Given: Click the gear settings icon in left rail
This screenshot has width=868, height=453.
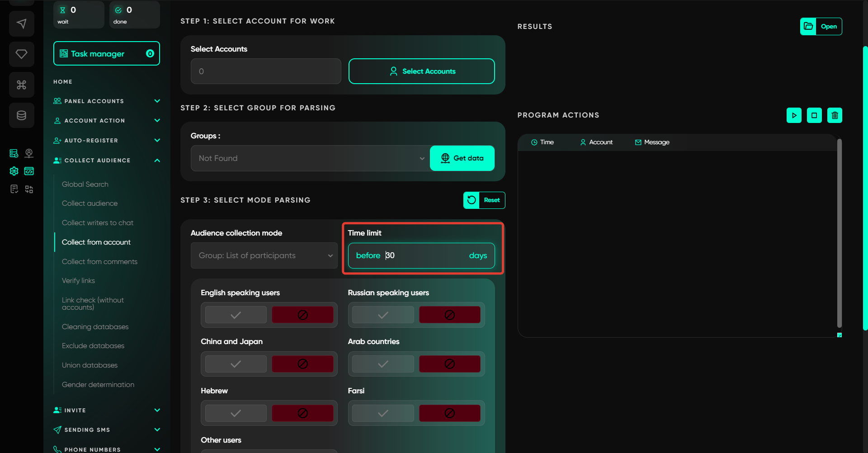Looking at the screenshot, I should pos(14,171).
